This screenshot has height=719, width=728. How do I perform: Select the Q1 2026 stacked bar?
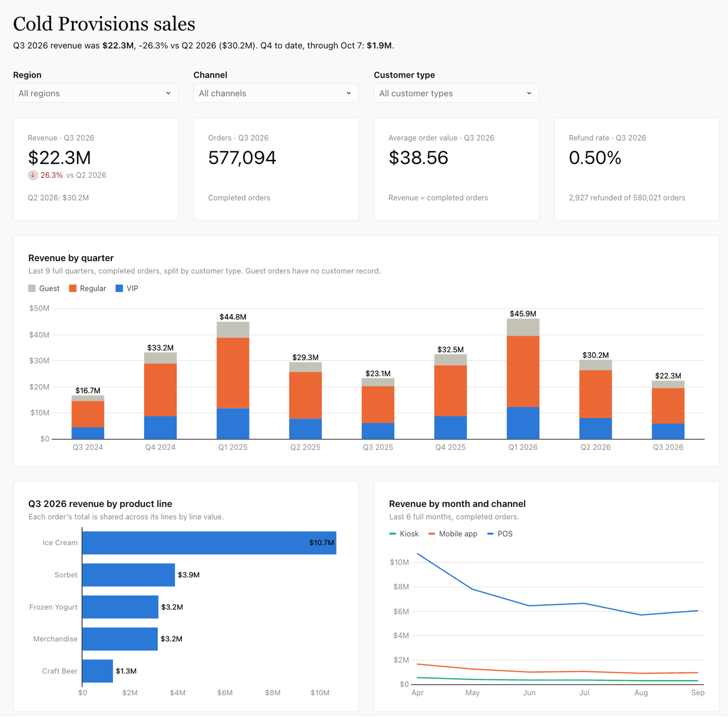tap(523, 379)
